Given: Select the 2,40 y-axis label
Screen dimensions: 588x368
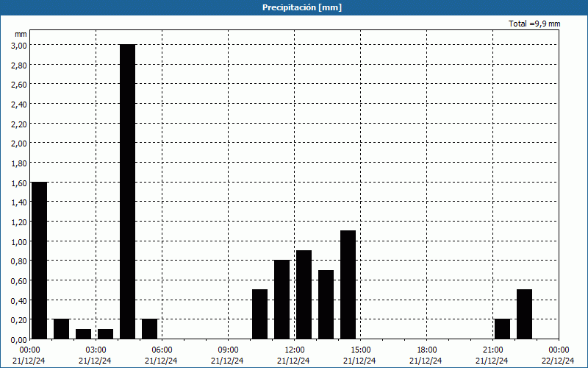Looking at the screenshot, I should (x=19, y=104).
